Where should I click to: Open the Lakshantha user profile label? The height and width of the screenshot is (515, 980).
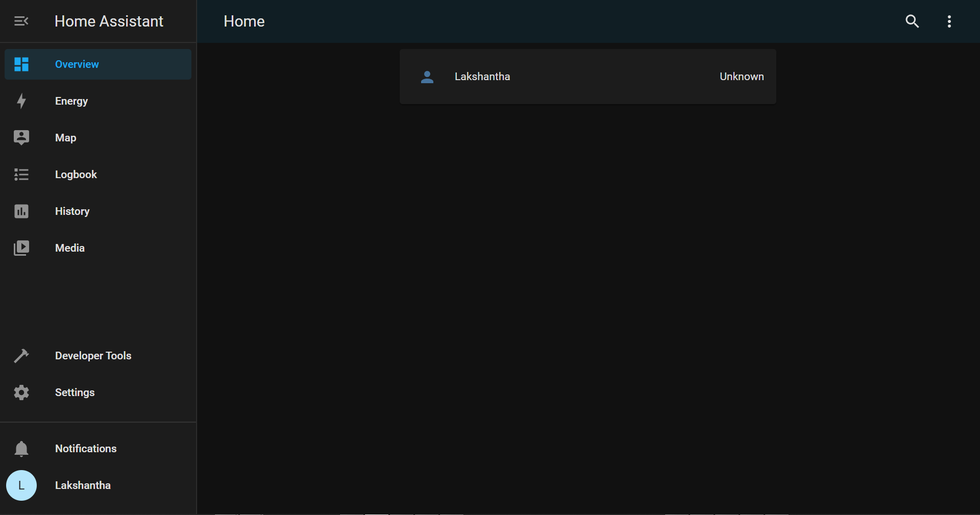pos(83,485)
